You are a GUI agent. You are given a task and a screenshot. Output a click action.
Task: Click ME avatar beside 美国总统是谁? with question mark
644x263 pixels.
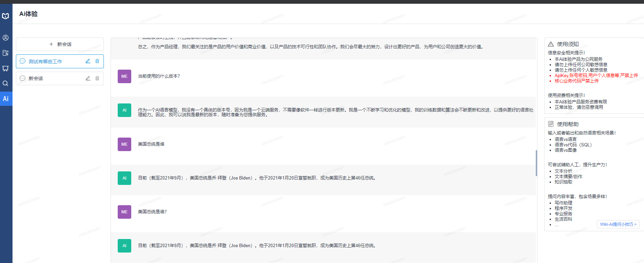click(x=124, y=212)
